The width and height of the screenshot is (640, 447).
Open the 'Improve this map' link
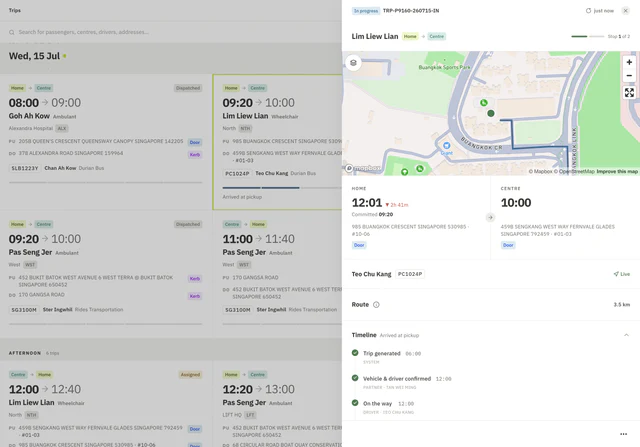[617, 171]
